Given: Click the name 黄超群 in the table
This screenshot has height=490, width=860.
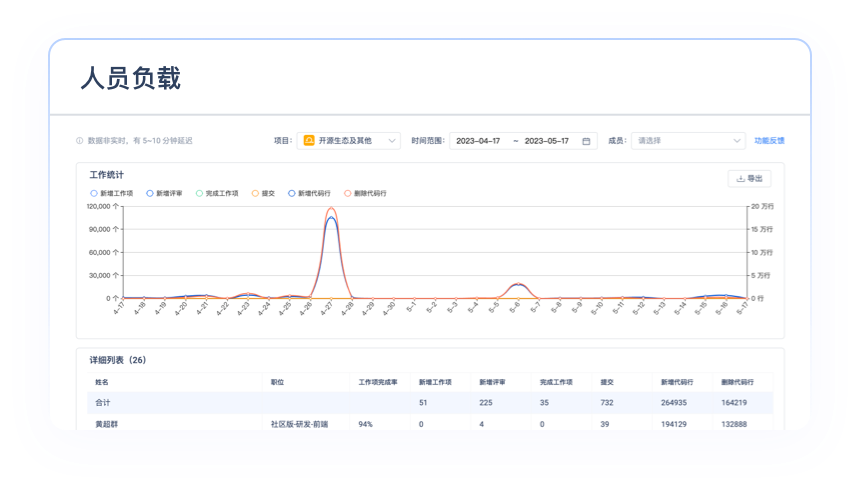Looking at the screenshot, I should pyautogui.click(x=106, y=424).
